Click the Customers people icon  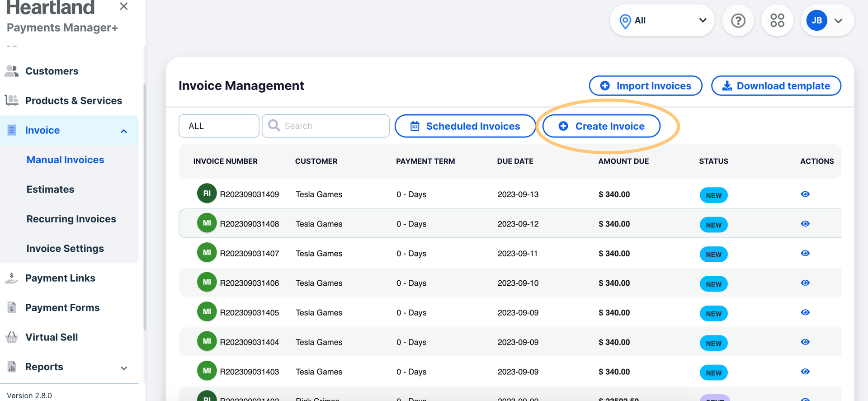(12, 71)
